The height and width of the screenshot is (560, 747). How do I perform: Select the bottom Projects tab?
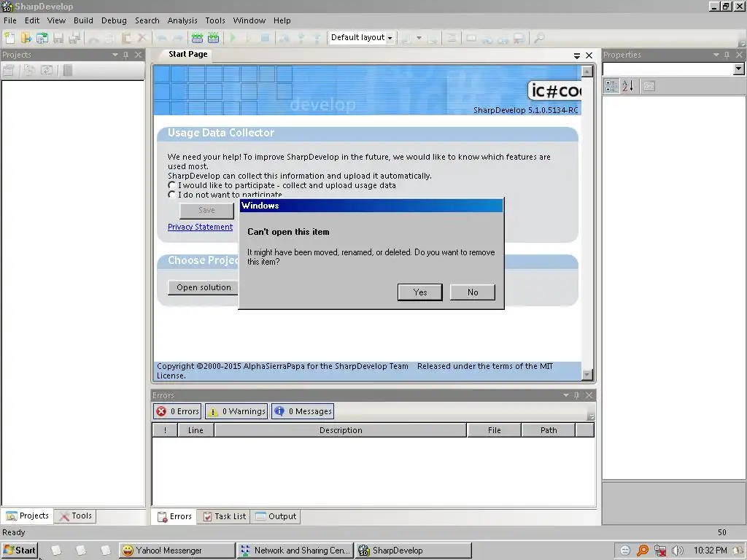[x=28, y=516]
